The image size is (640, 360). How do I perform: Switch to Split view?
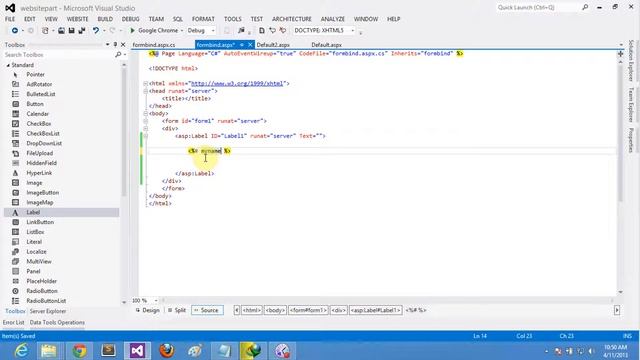coord(177,310)
